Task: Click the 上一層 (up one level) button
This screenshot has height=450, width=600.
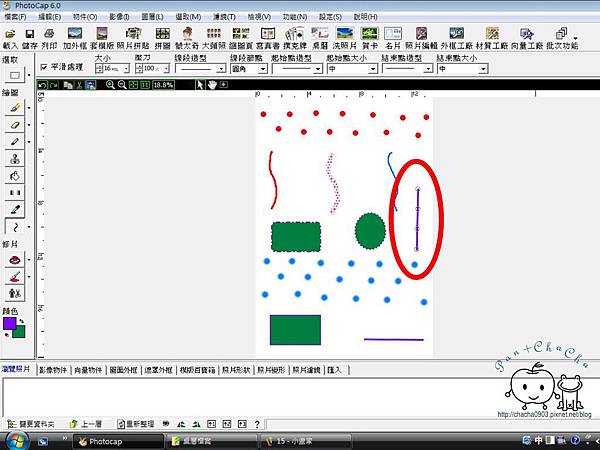Action: tap(86, 424)
